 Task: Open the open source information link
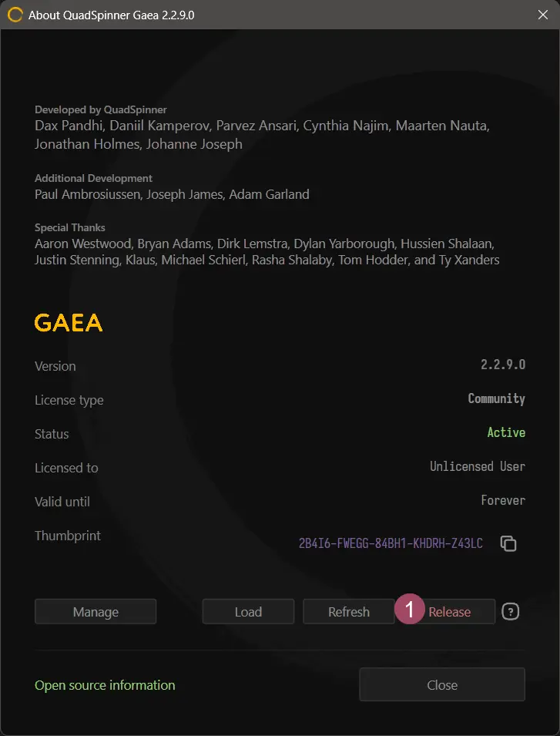(x=105, y=685)
